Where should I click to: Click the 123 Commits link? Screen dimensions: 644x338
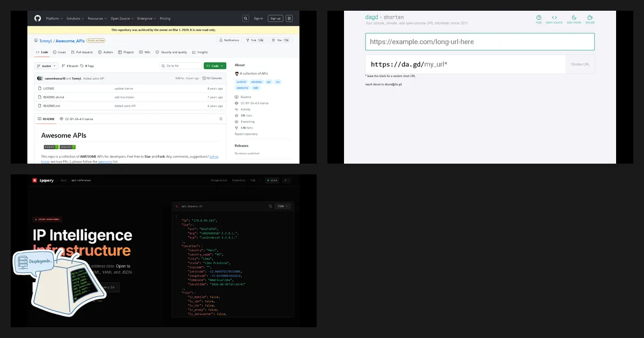(x=213, y=78)
